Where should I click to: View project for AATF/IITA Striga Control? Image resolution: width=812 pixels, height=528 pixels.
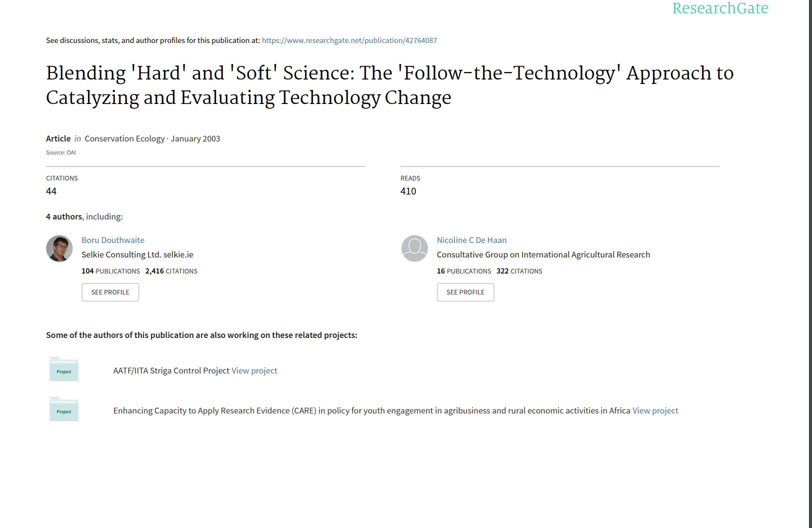[254, 370]
